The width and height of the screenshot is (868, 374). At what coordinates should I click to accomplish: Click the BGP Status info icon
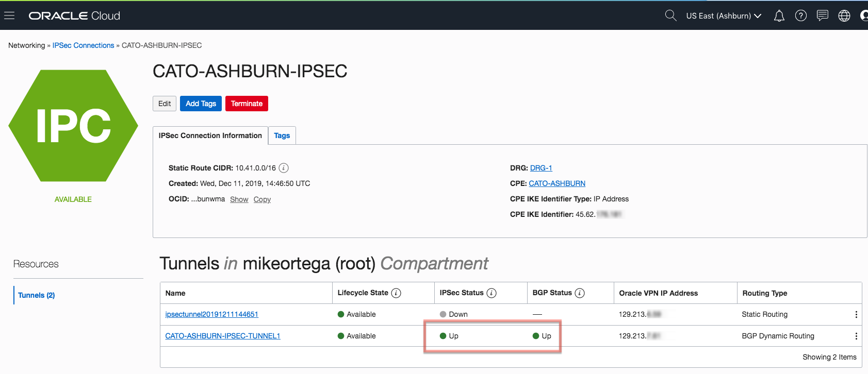click(580, 293)
